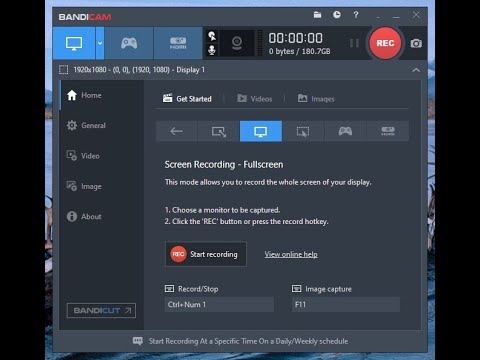Toggle the microphone recording icon
This screenshot has width=480, height=360.
click(212, 50)
